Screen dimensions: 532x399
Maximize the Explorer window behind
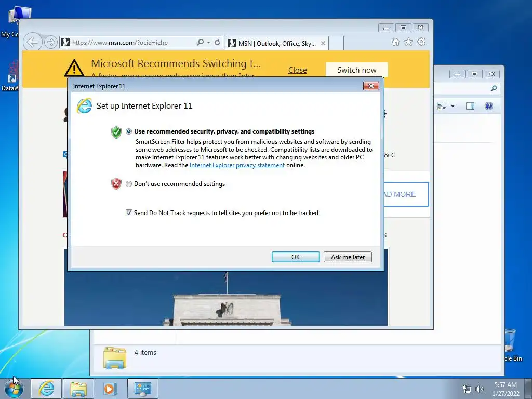[x=474, y=74]
